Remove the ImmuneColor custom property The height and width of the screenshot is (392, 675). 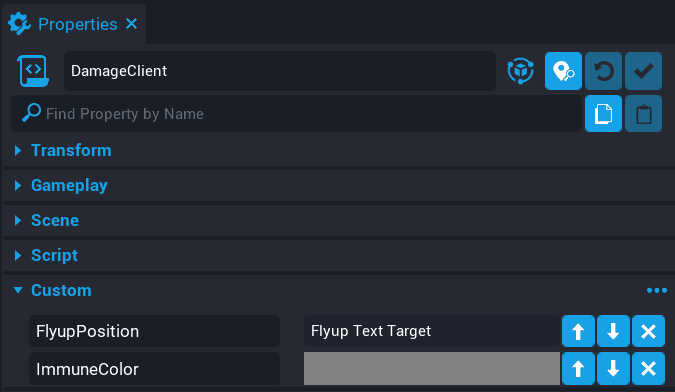648,368
